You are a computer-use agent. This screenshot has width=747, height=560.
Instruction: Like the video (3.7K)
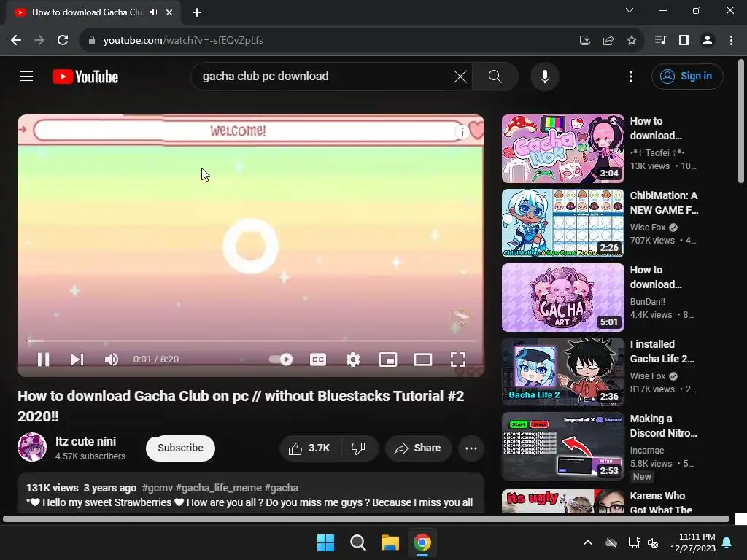point(309,448)
